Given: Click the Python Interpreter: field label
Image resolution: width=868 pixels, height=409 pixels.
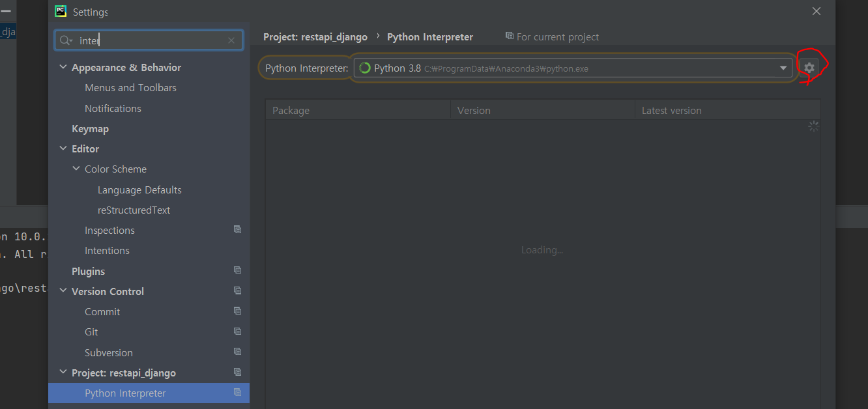Looking at the screenshot, I should [307, 68].
